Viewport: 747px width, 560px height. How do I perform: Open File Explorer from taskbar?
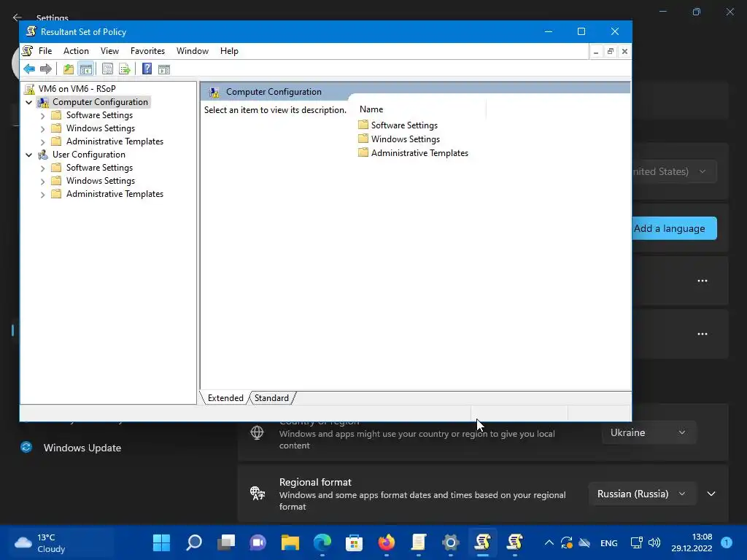point(290,542)
